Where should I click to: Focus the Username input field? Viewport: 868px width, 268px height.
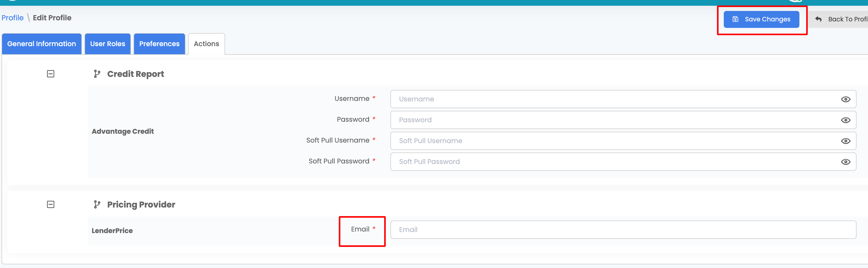(x=606, y=99)
